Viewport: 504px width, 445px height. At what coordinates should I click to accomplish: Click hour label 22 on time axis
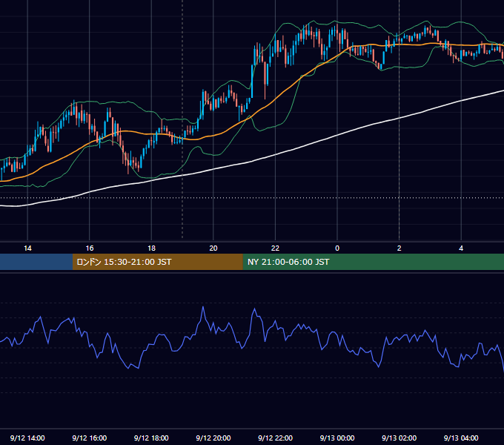[x=275, y=248]
